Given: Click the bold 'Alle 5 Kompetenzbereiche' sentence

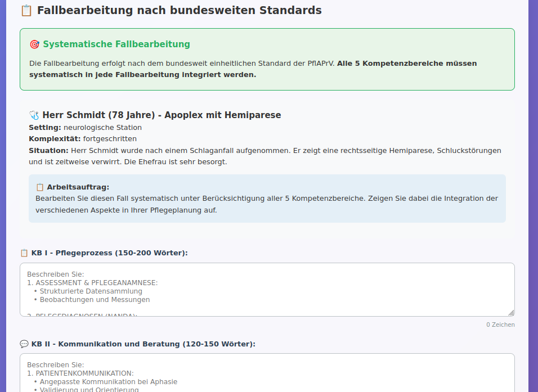Looking at the screenshot, I should coord(406,64).
